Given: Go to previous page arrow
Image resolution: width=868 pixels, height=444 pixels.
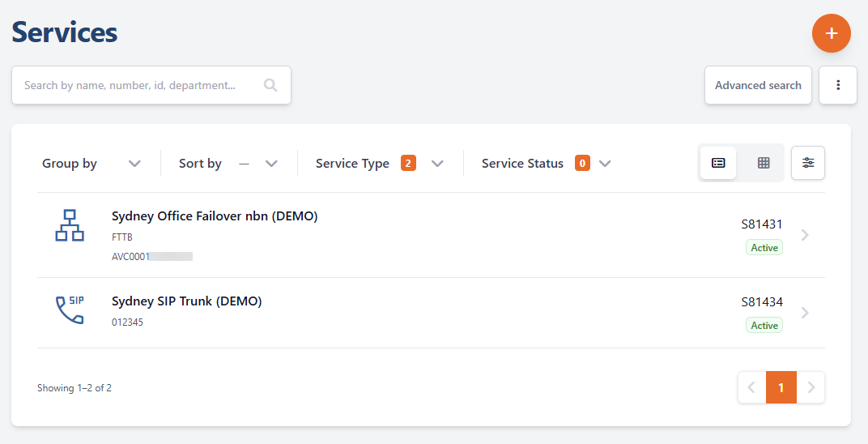Looking at the screenshot, I should [x=751, y=387].
